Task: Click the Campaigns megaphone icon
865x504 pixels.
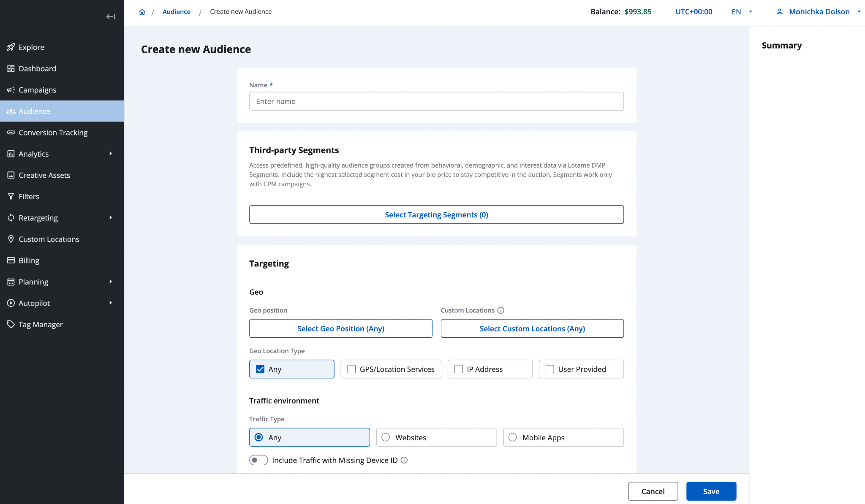Action: (11, 90)
